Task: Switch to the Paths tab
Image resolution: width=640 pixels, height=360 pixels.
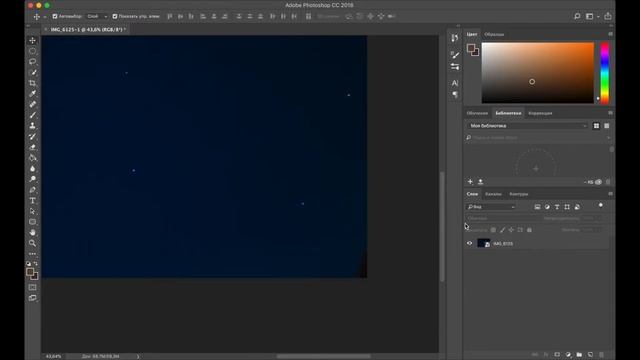Action: coord(518,194)
